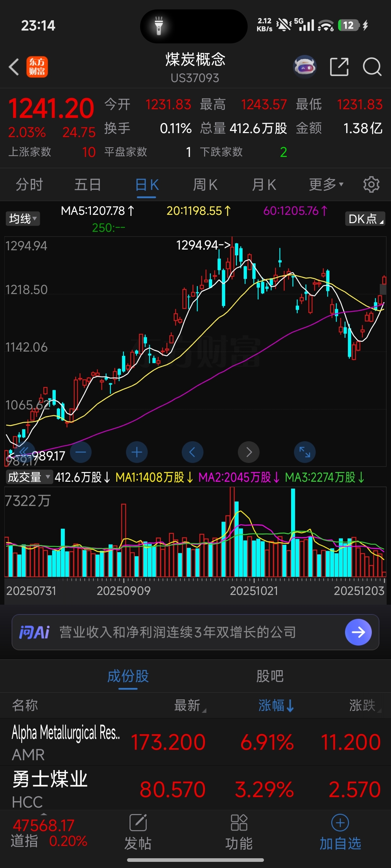Zoom out chart with minus button
The height and width of the screenshot is (868, 391).
81,452
